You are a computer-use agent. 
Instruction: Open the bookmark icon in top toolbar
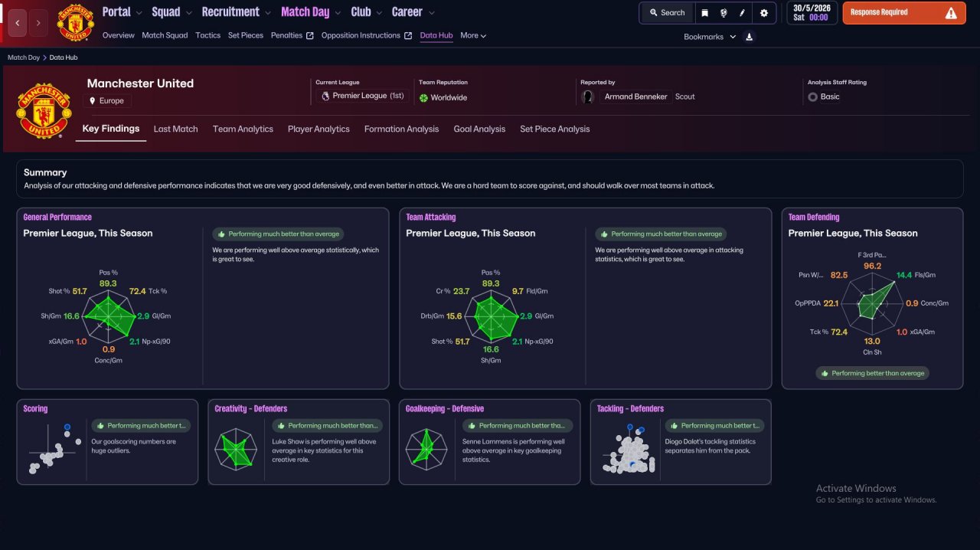(704, 13)
